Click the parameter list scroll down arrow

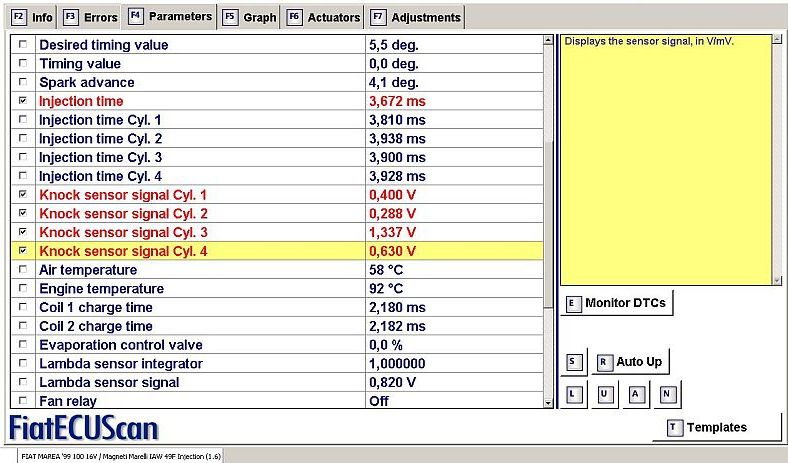(548, 403)
